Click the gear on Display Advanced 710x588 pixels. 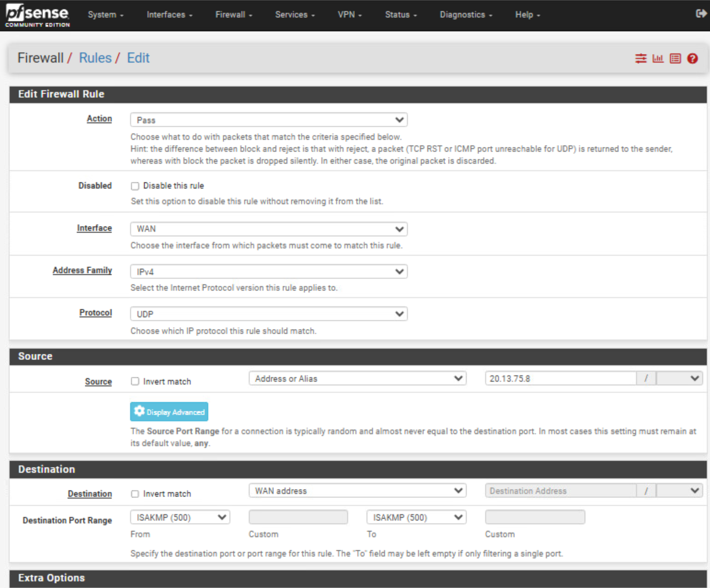pos(139,411)
